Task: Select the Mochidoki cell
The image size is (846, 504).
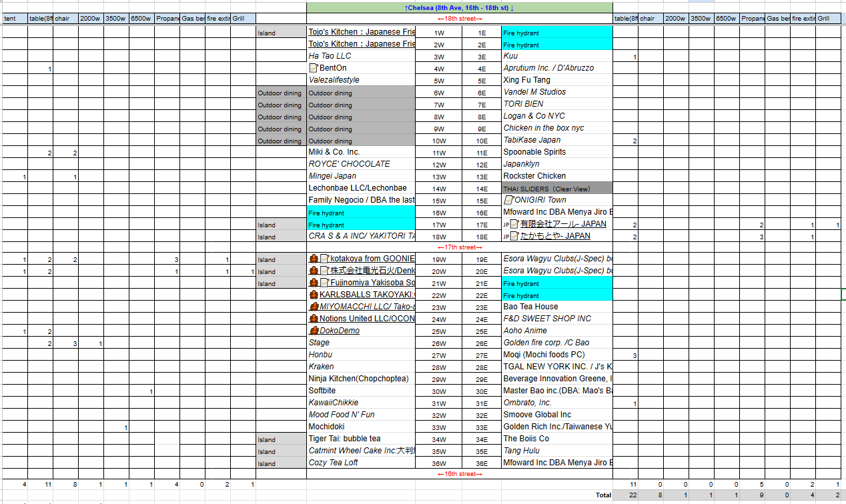Action: (x=361, y=427)
